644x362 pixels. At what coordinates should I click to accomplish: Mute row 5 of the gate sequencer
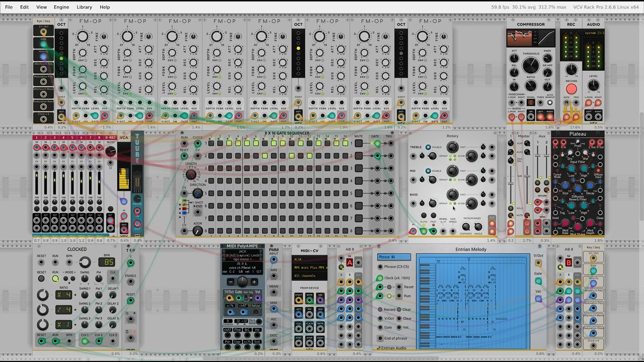358,193
